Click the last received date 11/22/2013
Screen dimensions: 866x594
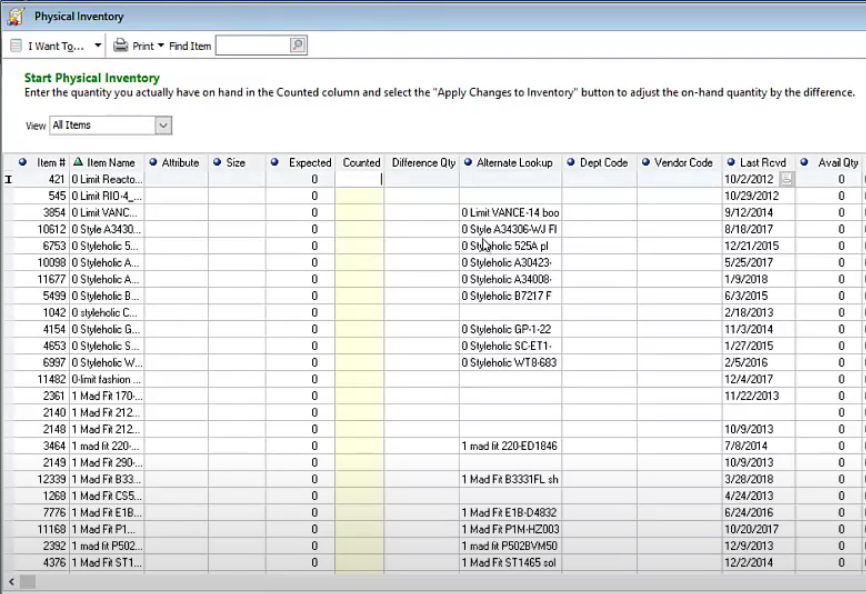[x=751, y=396]
